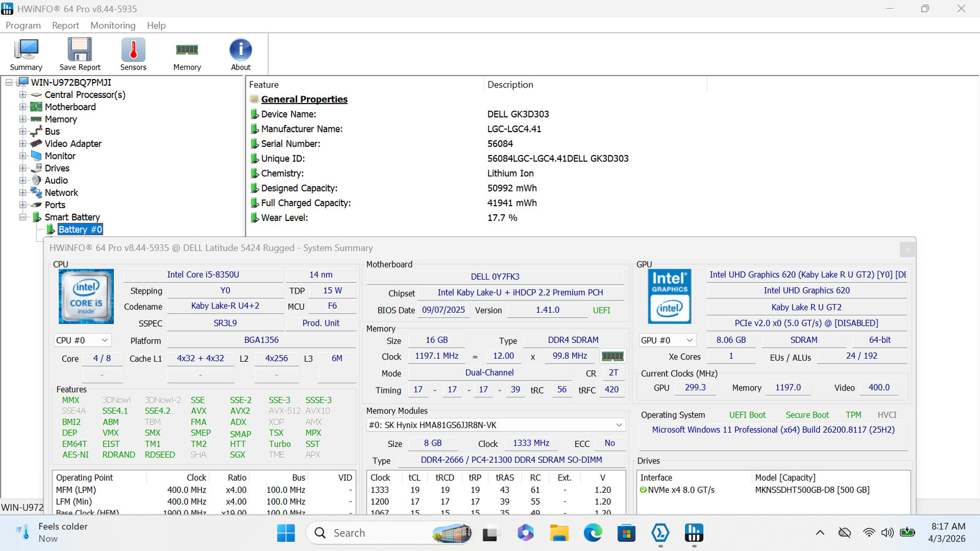Image resolution: width=980 pixels, height=551 pixels.
Task: Open the About info icon
Action: 241,54
